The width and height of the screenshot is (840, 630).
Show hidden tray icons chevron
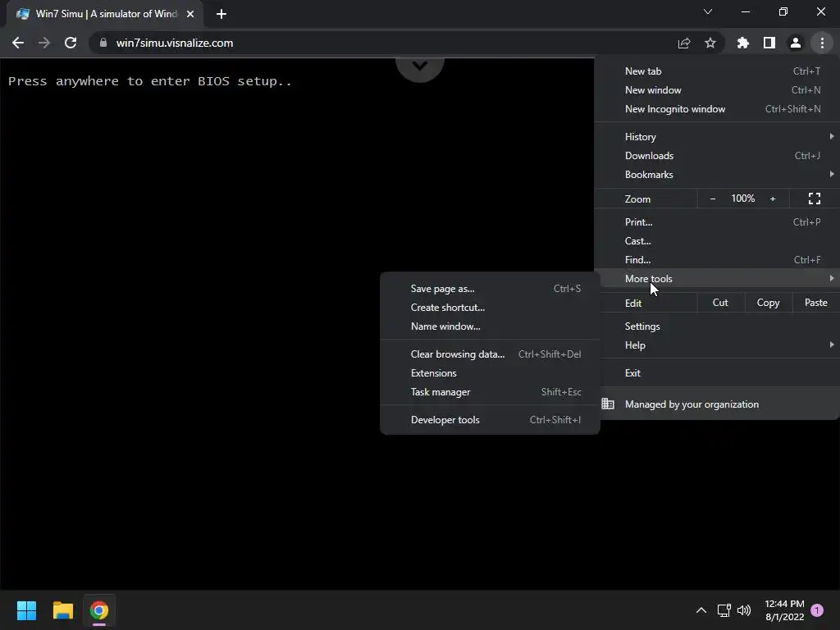(701, 610)
